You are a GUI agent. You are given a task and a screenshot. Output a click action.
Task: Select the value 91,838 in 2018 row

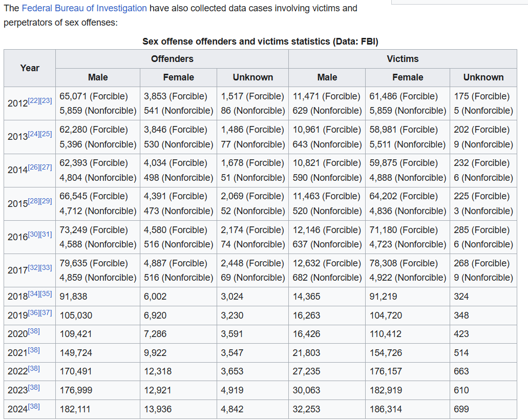(73, 297)
